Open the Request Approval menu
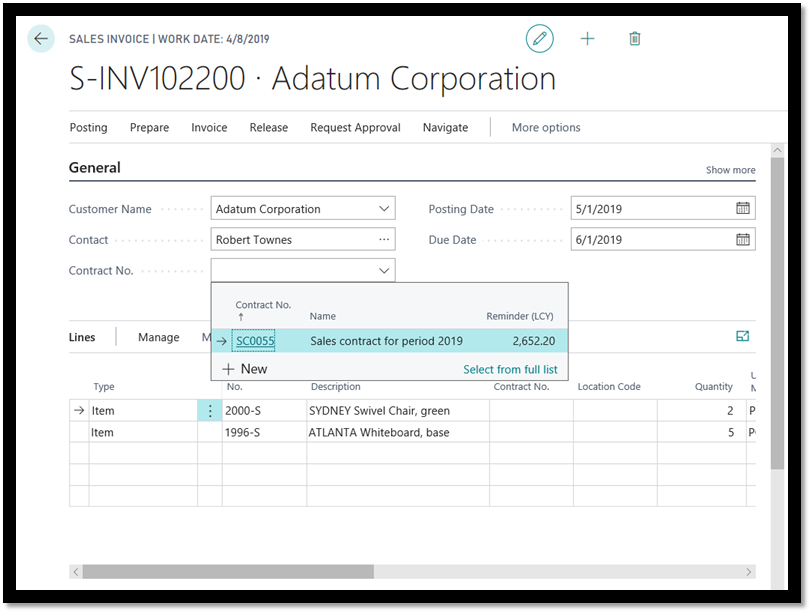 point(355,127)
